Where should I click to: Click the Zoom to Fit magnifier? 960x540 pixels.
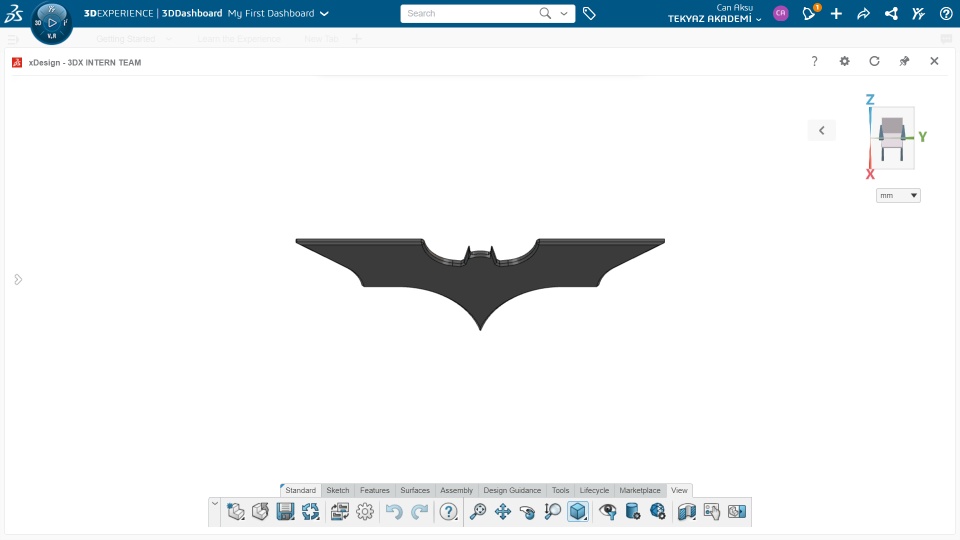point(478,511)
